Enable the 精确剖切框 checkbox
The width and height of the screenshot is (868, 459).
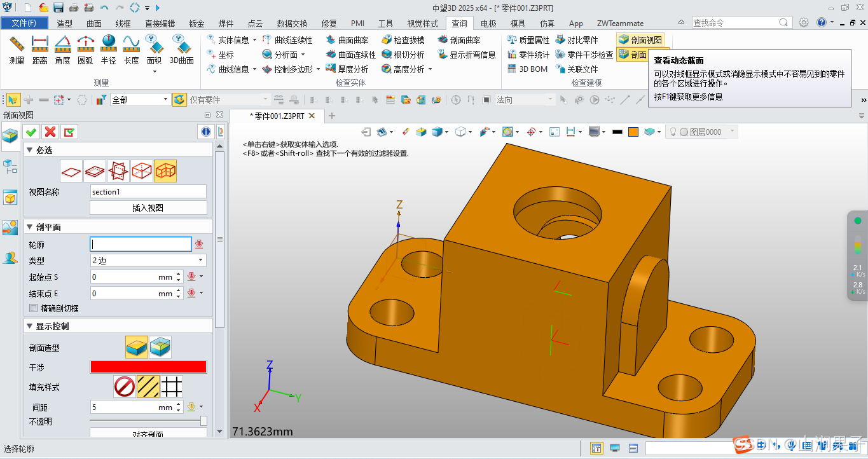(x=34, y=308)
